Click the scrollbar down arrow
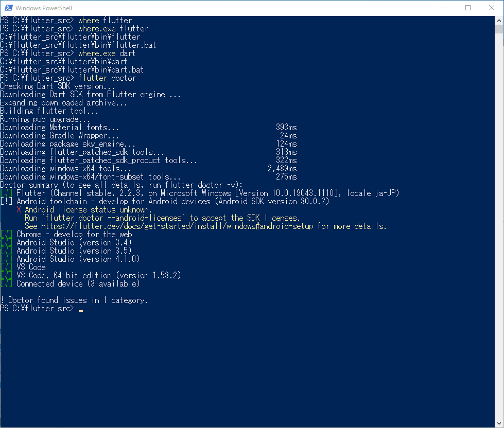 click(x=499, y=423)
